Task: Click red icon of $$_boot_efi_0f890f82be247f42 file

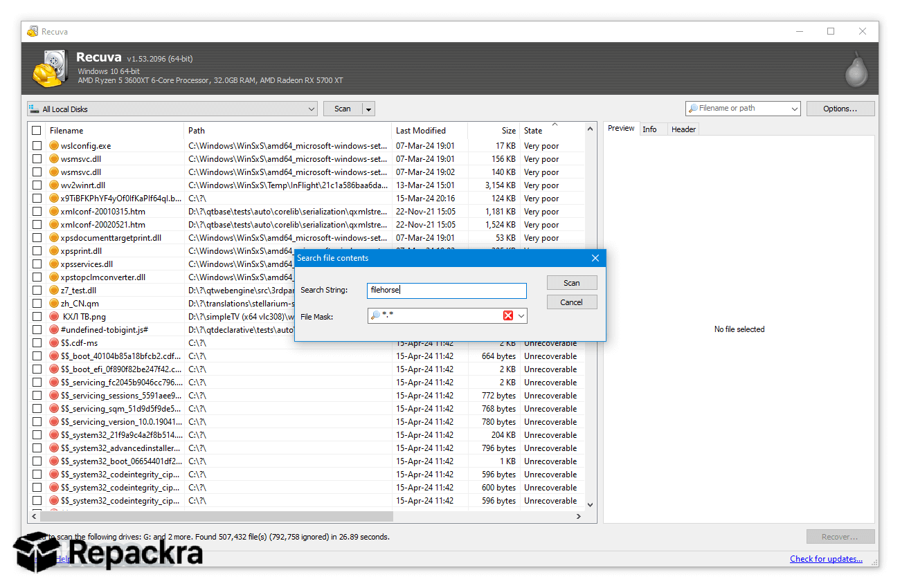Action: [55, 369]
